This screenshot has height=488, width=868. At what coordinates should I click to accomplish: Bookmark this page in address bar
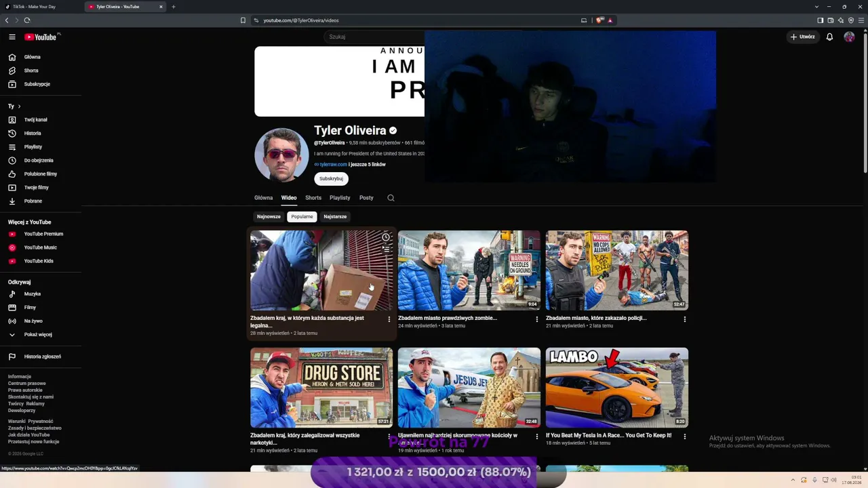pos(243,20)
